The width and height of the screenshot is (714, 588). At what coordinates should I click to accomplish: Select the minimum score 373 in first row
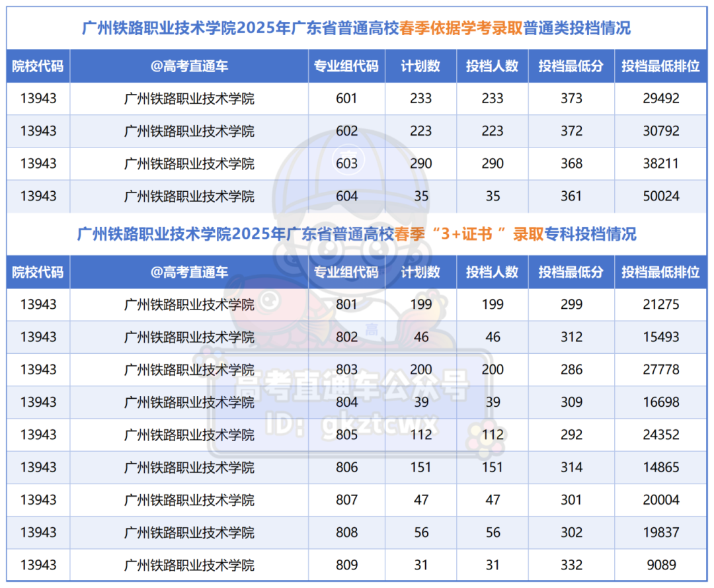(571, 99)
